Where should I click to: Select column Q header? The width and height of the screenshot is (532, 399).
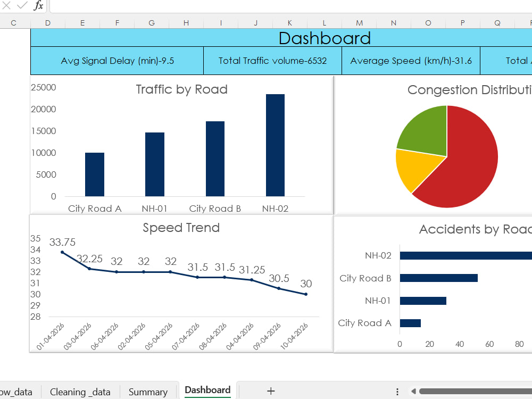click(497, 23)
